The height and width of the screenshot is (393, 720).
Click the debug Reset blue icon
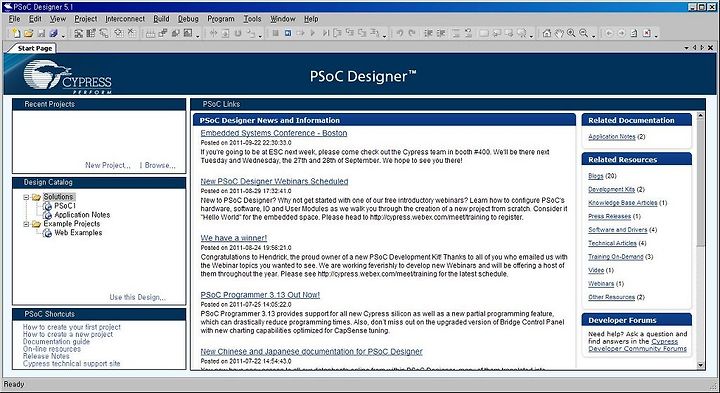(288, 33)
